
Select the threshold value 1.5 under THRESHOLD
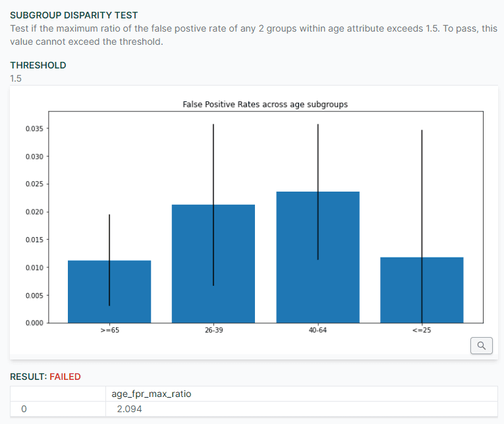tap(16, 78)
